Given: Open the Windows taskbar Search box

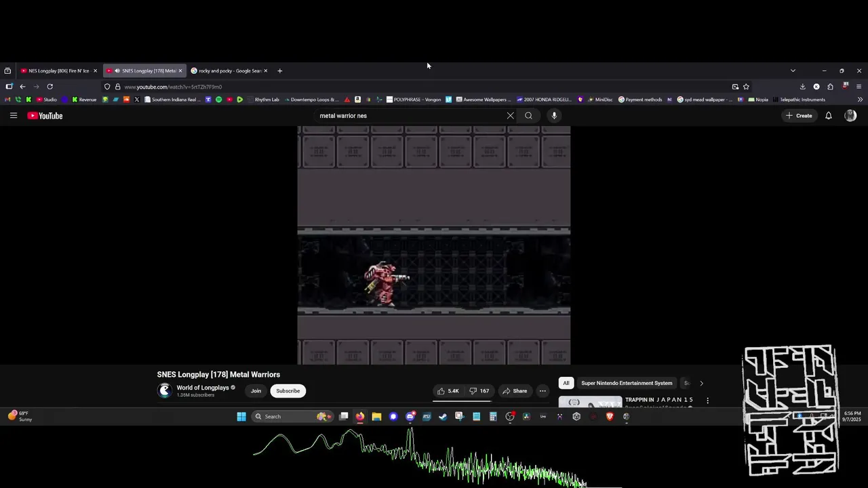Looking at the screenshot, I should [292, 417].
